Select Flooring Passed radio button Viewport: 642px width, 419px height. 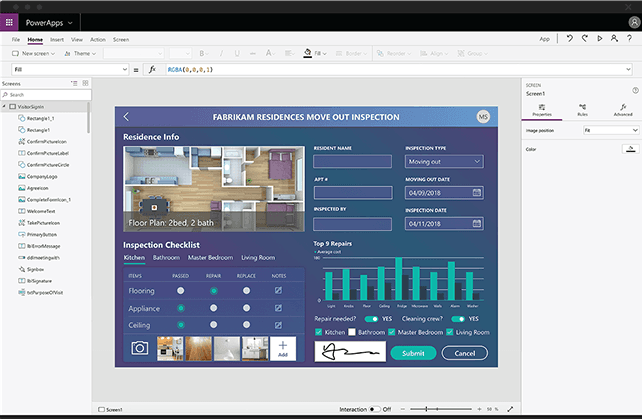click(181, 290)
